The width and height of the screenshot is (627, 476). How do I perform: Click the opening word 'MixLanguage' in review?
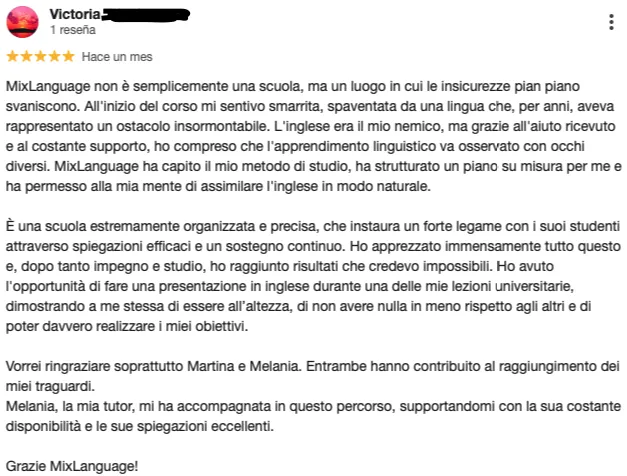(48, 86)
